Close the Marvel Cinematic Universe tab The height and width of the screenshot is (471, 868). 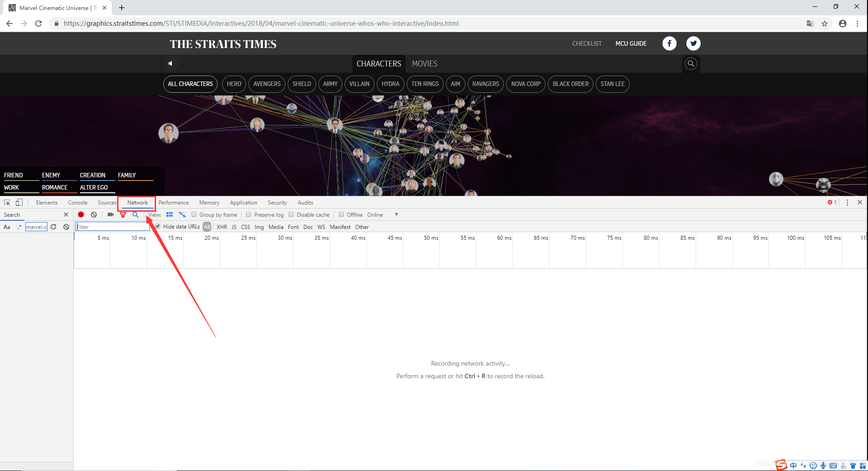(104, 8)
